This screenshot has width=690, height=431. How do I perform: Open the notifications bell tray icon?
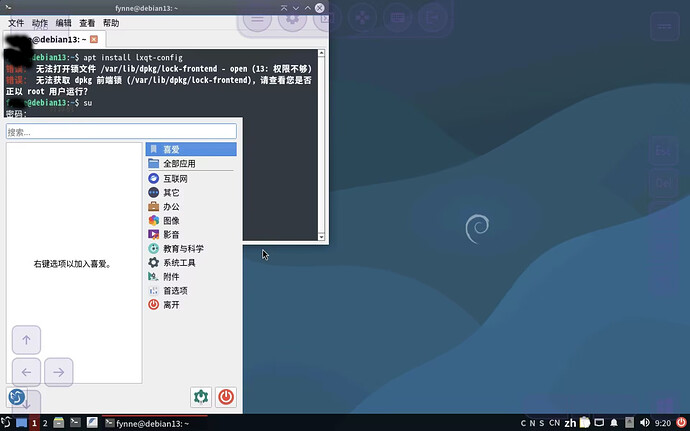tap(614, 423)
